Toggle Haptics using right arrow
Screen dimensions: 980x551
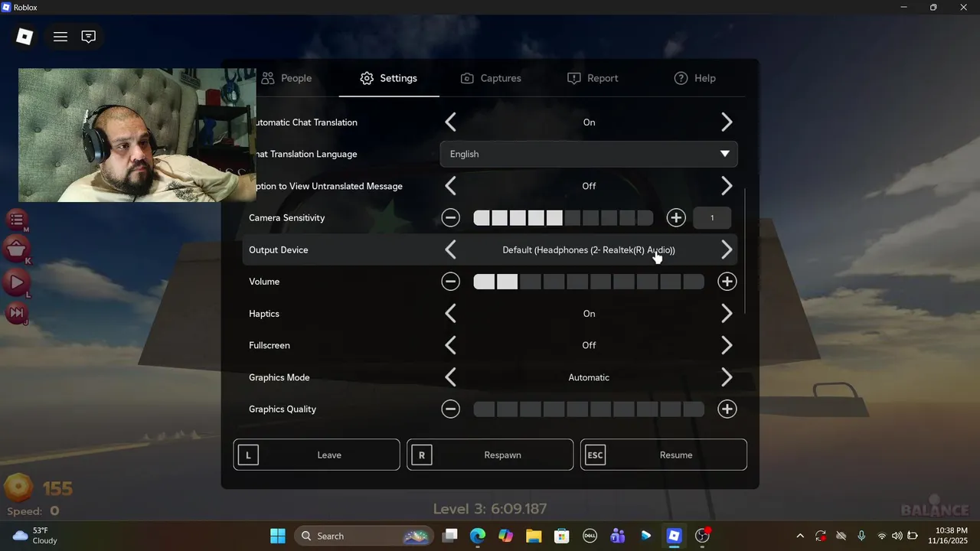pos(727,314)
